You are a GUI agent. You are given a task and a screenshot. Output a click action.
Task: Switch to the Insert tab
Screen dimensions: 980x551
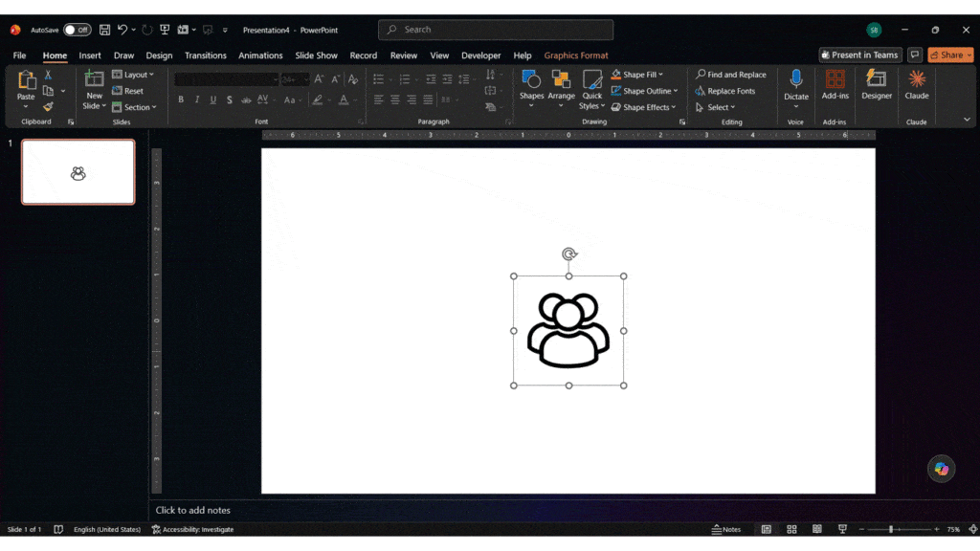[89, 55]
